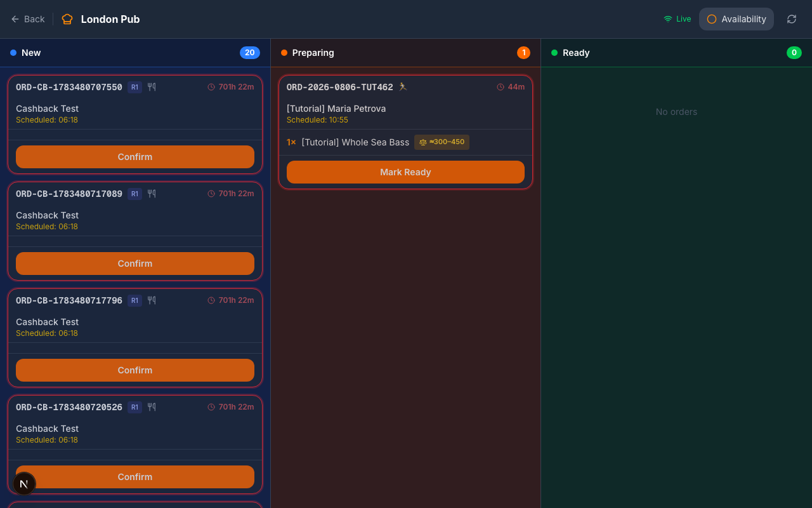
Task: Click the Live wifi status icon
Action: click(667, 19)
